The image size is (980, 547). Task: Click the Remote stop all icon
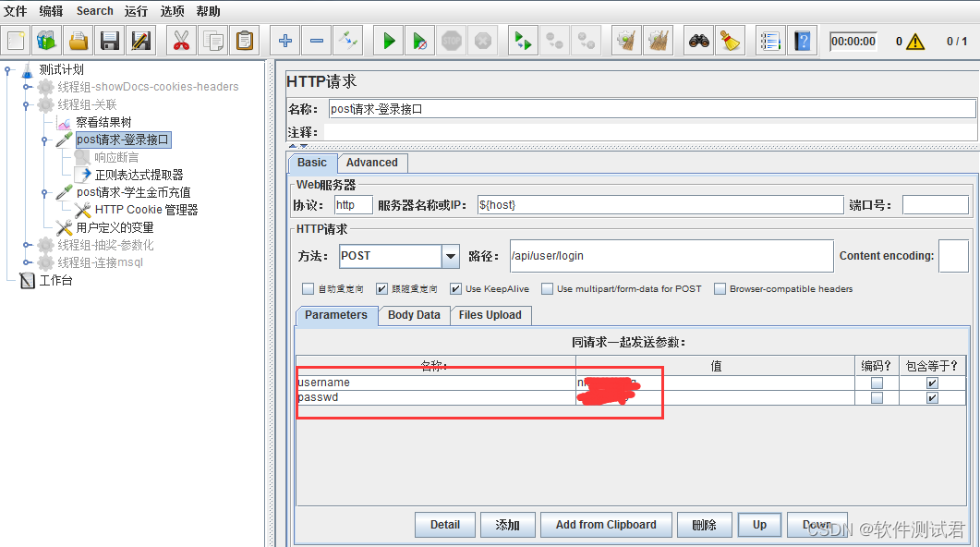point(554,42)
